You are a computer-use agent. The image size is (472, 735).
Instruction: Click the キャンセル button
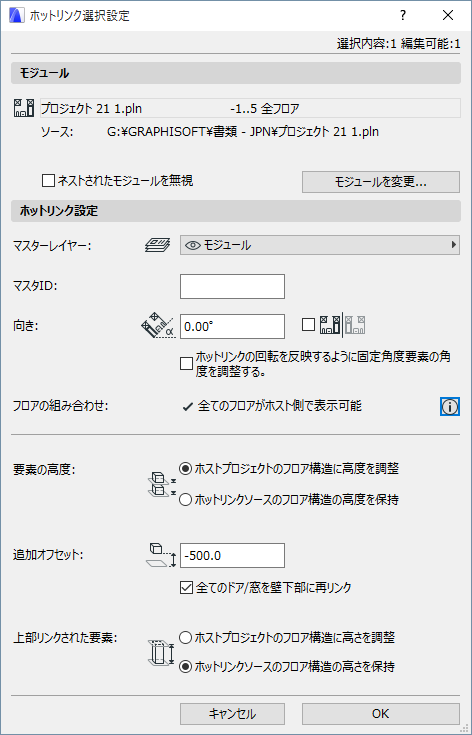click(x=232, y=714)
